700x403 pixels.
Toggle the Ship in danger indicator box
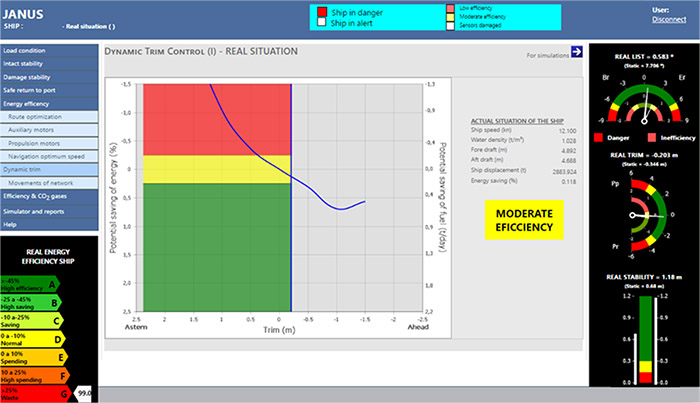[323, 13]
